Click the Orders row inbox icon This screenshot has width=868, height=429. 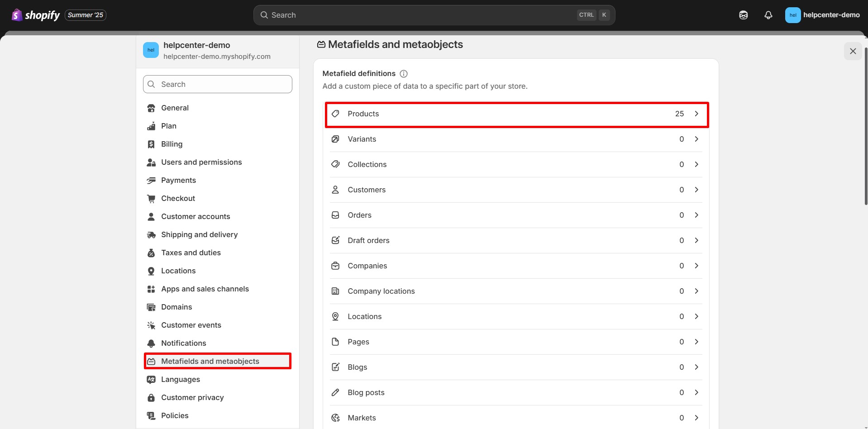(x=335, y=215)
